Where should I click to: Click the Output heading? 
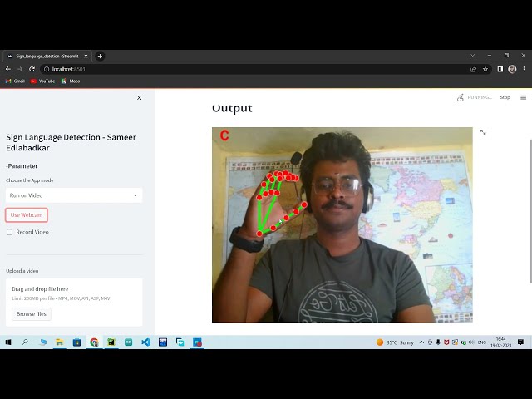tap(232, 108)
